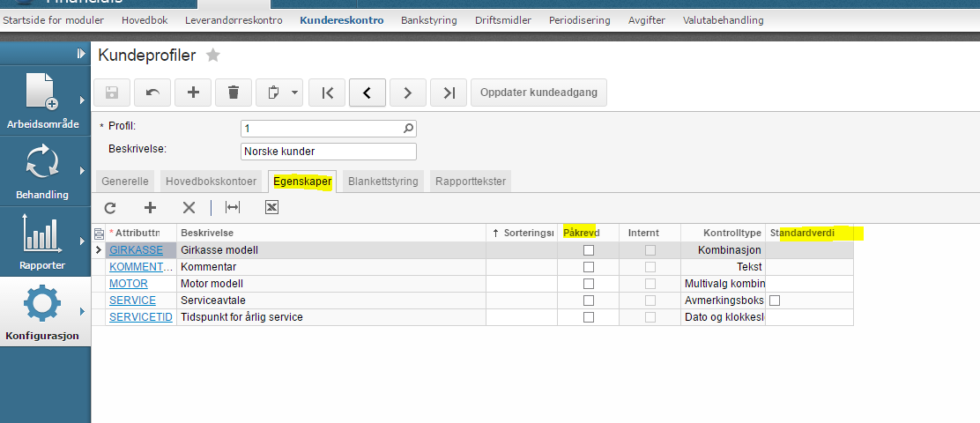Open Blankettstyring tab
The width and height of the screenshot is (980, 423).
coord(383,182)
